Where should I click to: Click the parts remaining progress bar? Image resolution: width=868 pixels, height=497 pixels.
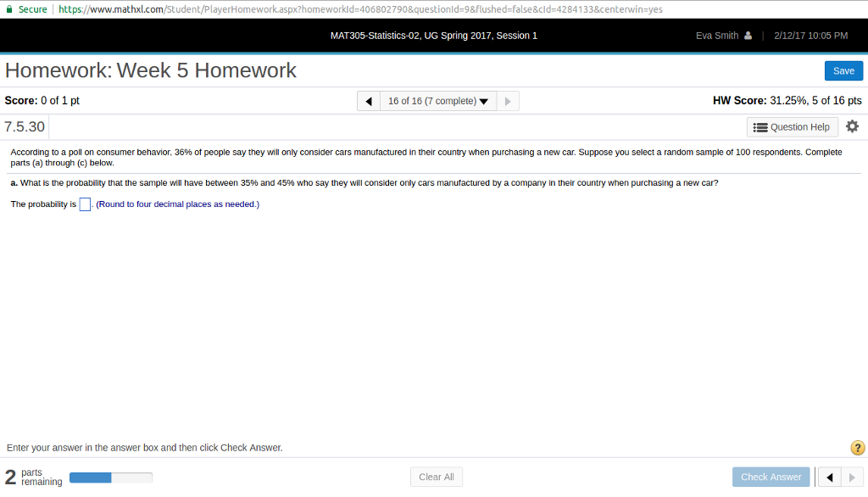pyautogui.click(x=110, y=477)
